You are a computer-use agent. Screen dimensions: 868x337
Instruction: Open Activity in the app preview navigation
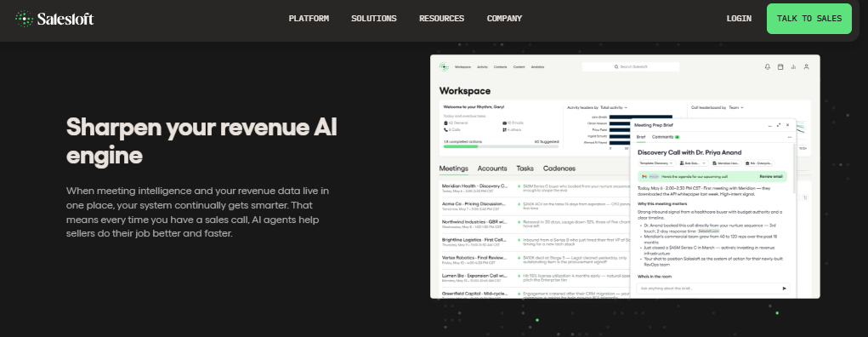[x=482, y=67]
